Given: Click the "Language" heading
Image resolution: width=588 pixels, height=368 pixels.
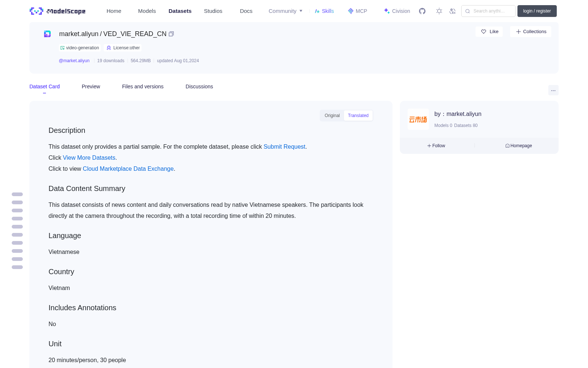Looking at the screenshot, I should pyautogui.click(x=65, y=236).
